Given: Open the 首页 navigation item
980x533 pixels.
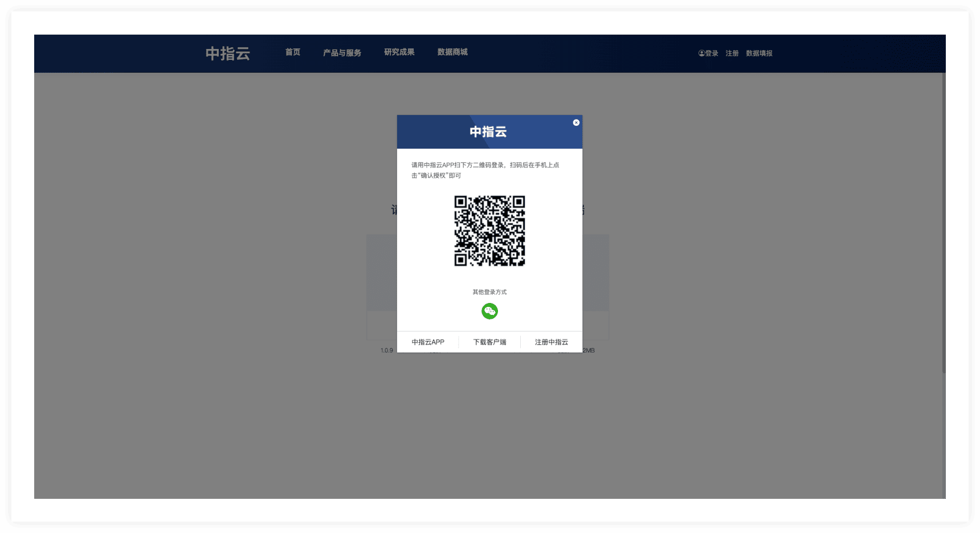Looking at the screenshot, I should click(x=293, y=52).
